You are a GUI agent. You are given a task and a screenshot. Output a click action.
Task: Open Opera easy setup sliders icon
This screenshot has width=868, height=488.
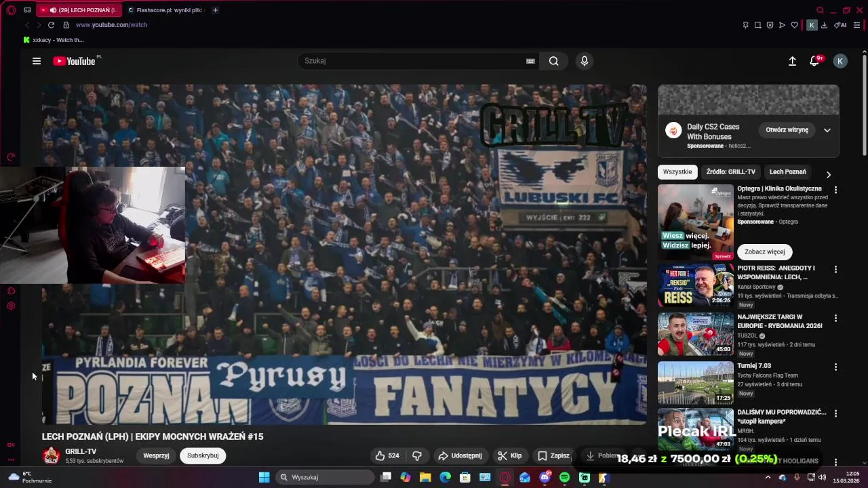pos(857,25)
